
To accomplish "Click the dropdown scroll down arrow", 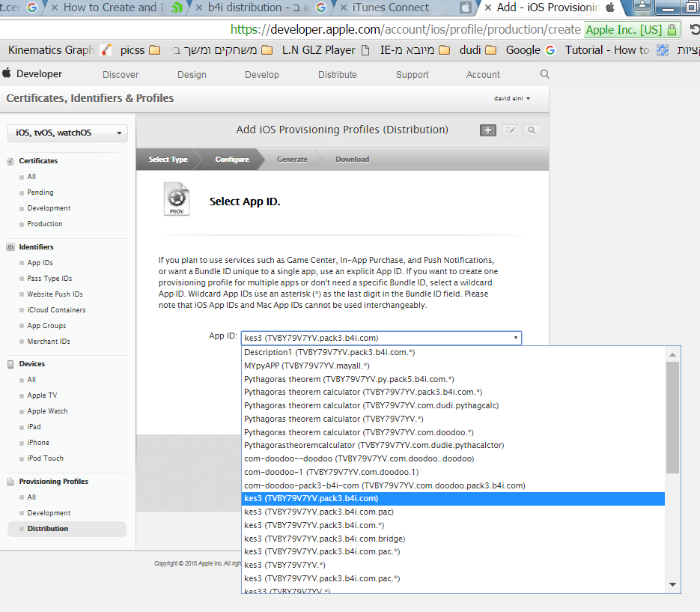I will (672, 584).
